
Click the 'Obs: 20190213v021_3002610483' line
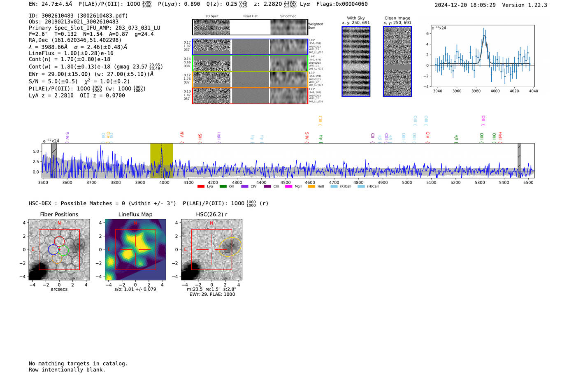pyautogui.click(x=74, y=22)
